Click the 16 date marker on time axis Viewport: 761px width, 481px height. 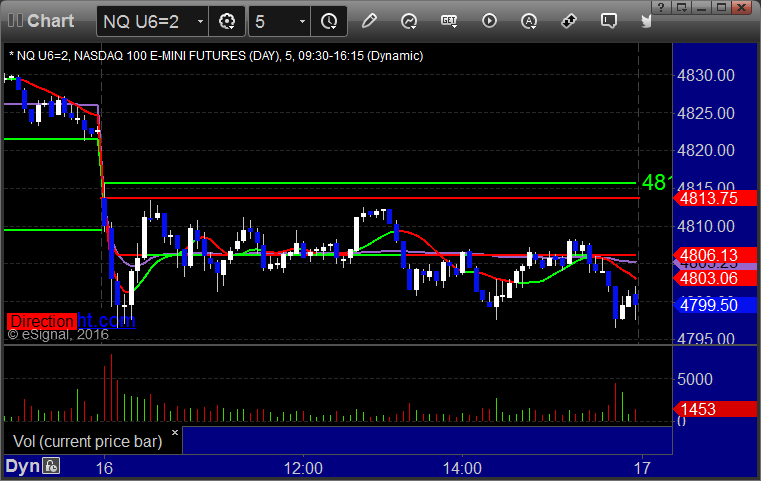tap(104, 468)
